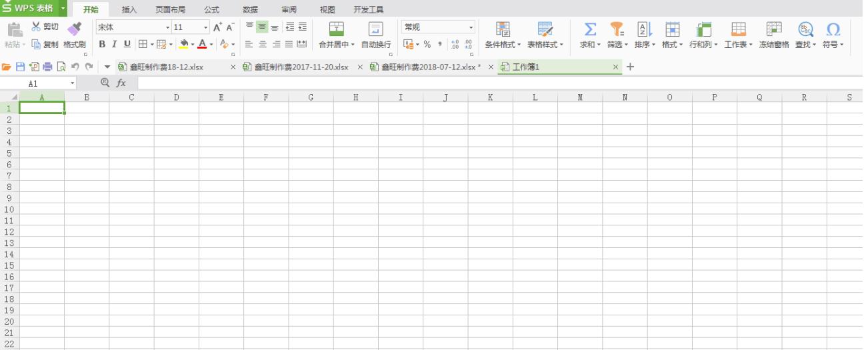Click the save disk quick-access icon

20,67
